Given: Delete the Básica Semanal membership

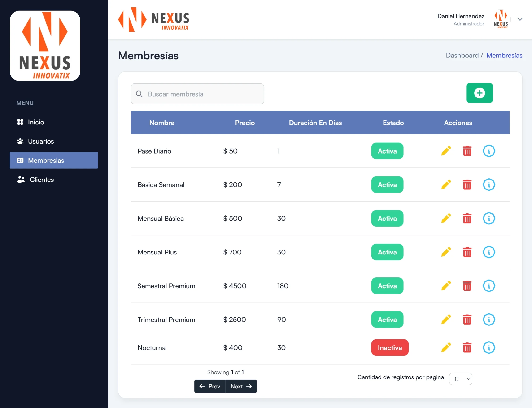Looking at the screenshot, I should (x=467, y=184).
